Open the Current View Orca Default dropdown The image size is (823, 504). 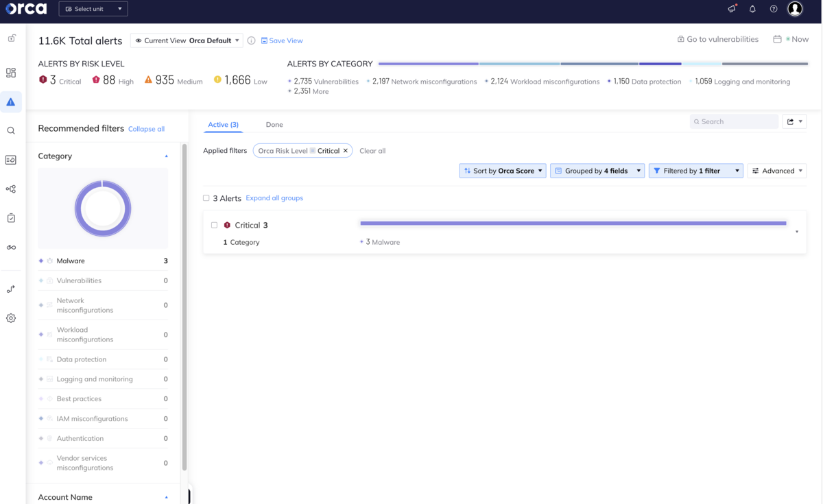point(187,40)
